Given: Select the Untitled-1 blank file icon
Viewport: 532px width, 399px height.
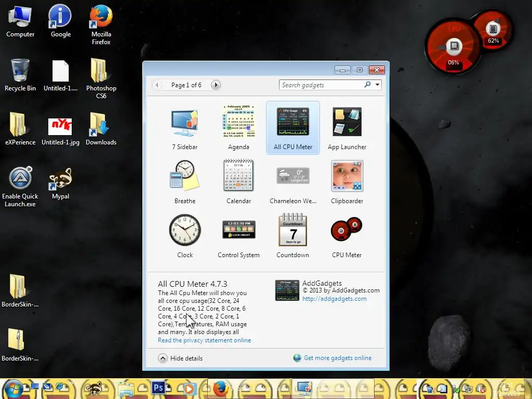Looking at the screenshot, I should point(60,75).
